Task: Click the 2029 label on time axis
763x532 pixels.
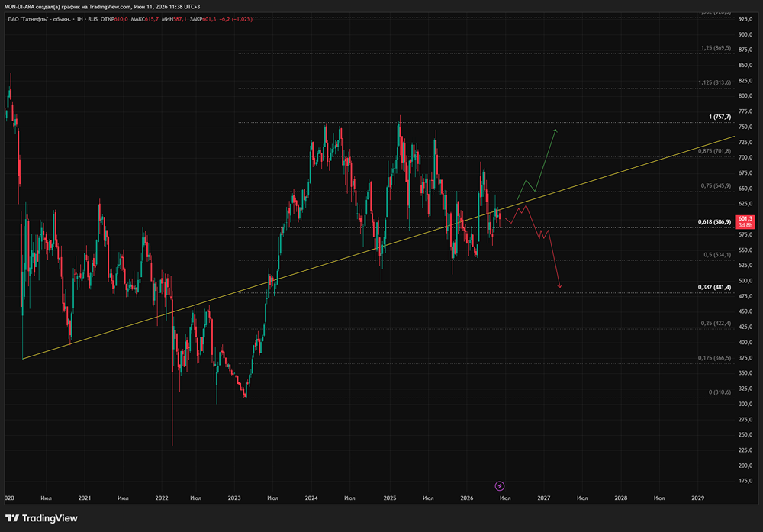Action: [x=698, y=498]
